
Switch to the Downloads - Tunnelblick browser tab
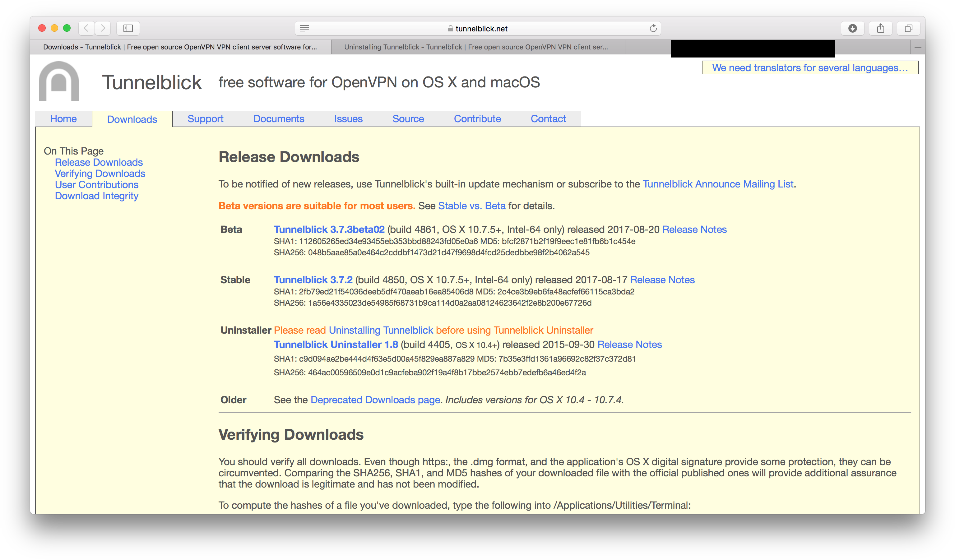[x=180, y=47]
